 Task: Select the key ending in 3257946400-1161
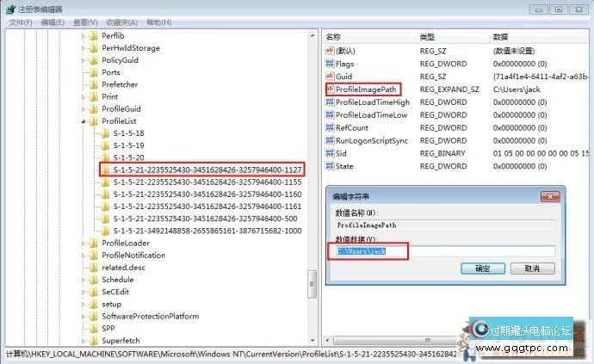pyautogui.click(x=207, y=207)
